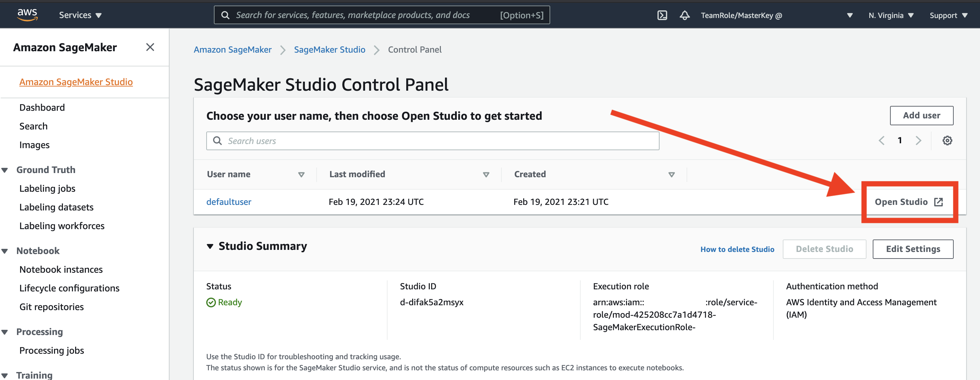Viewport: 980px width, 380px height.
Task: Sort by User name column arrow
Action: click(301, 174)
